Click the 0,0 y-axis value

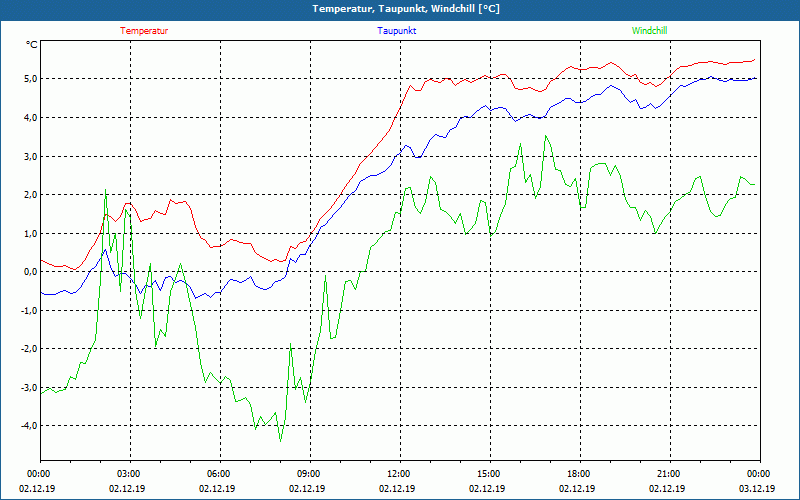pyautogui.click(x=30, y=271)
